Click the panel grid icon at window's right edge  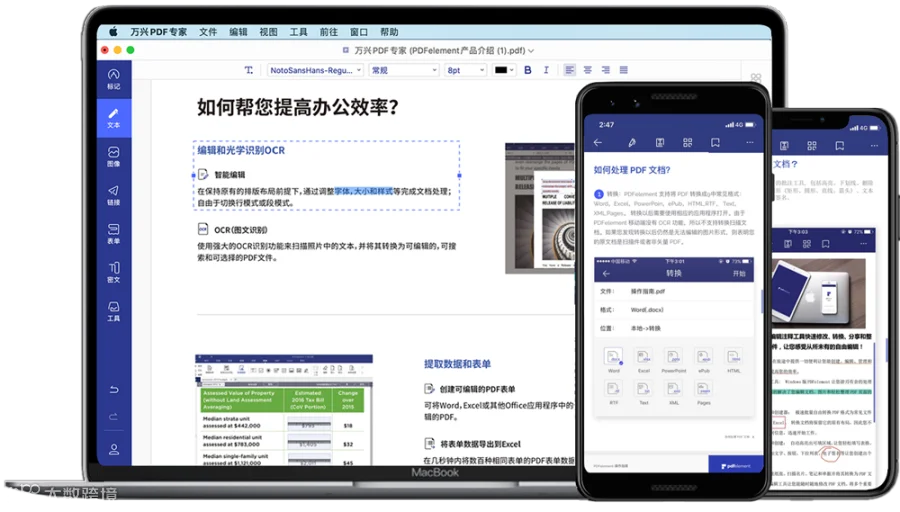click(756, 77)
